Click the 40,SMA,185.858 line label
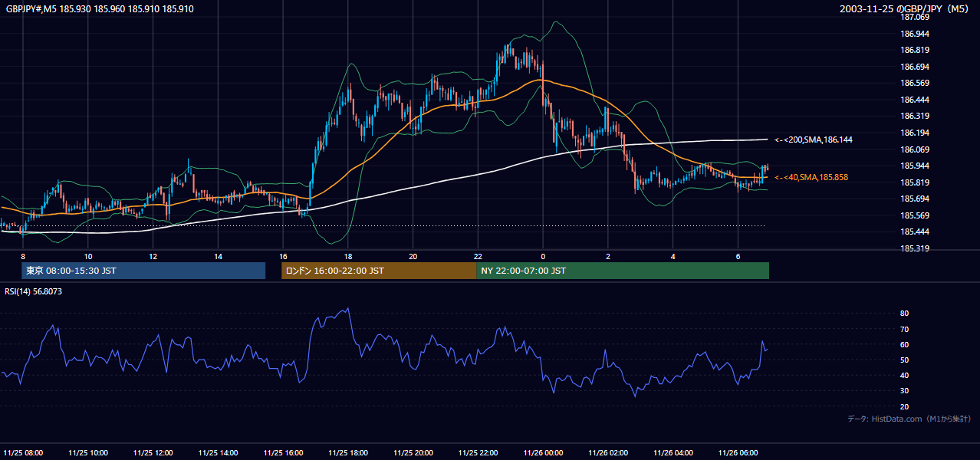 pos(811,177)
